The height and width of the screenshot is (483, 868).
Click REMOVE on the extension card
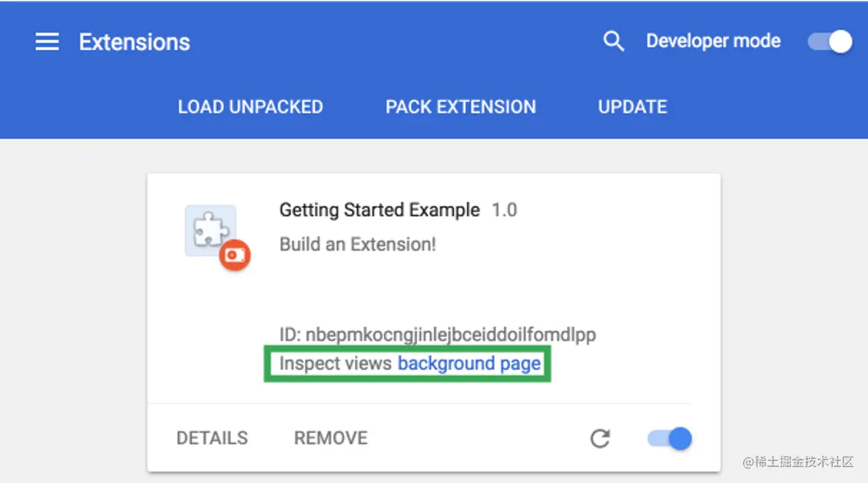tap(331, 438)
